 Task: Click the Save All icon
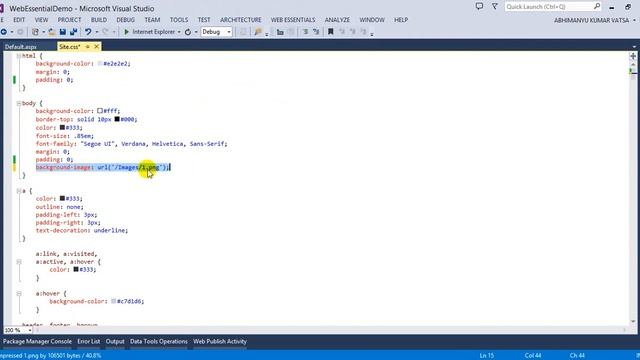tap(73, 32)
